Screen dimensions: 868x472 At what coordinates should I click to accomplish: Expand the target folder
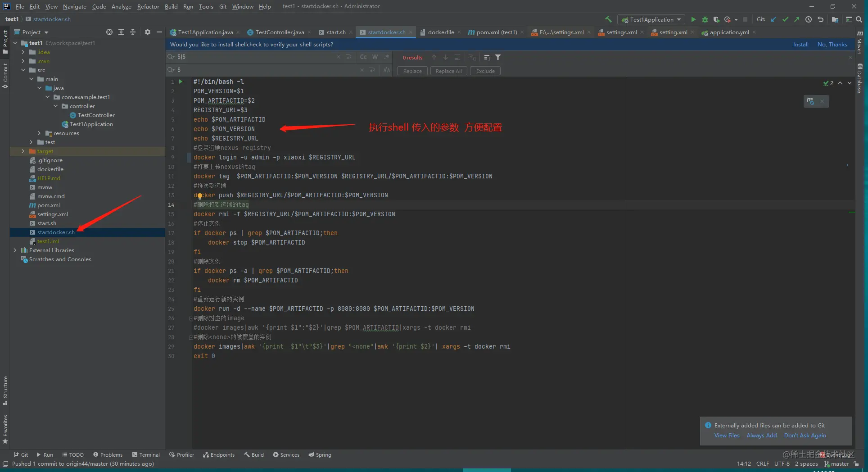(23, 151)
